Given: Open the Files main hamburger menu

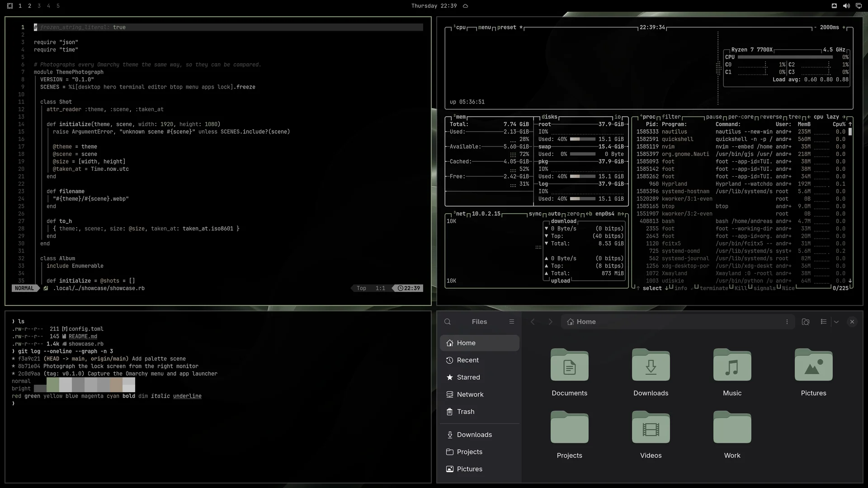Looking at the screenshot, I should 512,322.
